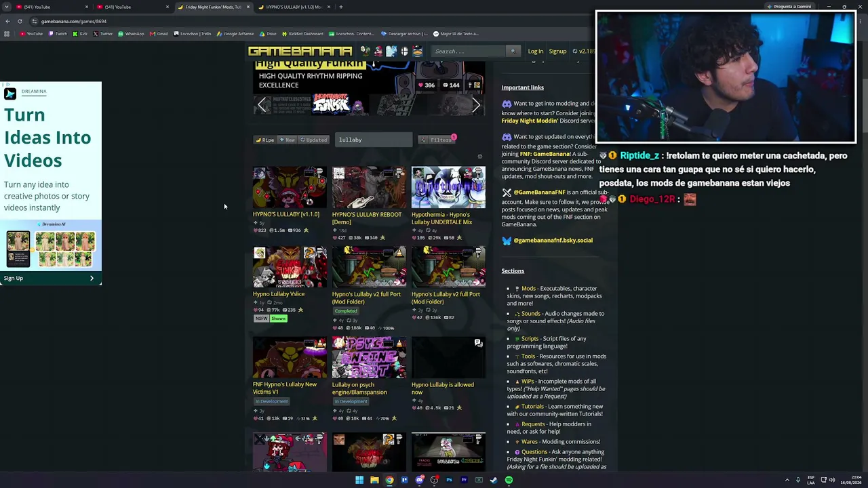Select the New sort toggle
Image resolution: width=868 pixels, height=488 pixels.
287,140
